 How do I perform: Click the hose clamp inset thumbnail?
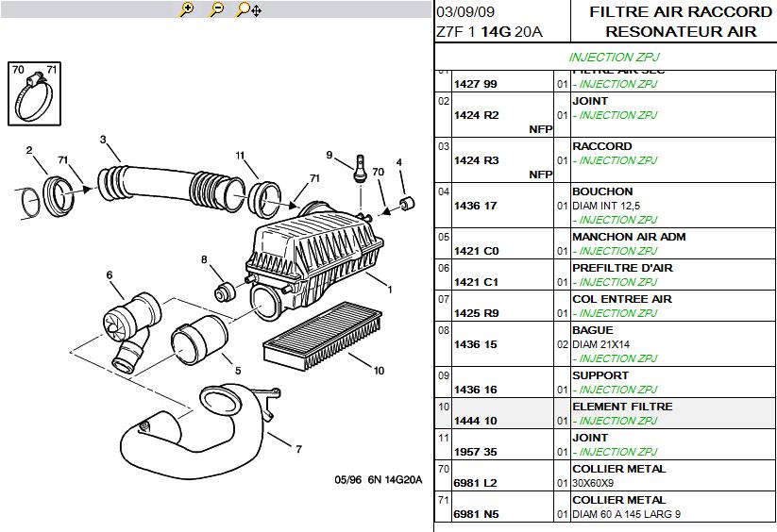(35, 93)
